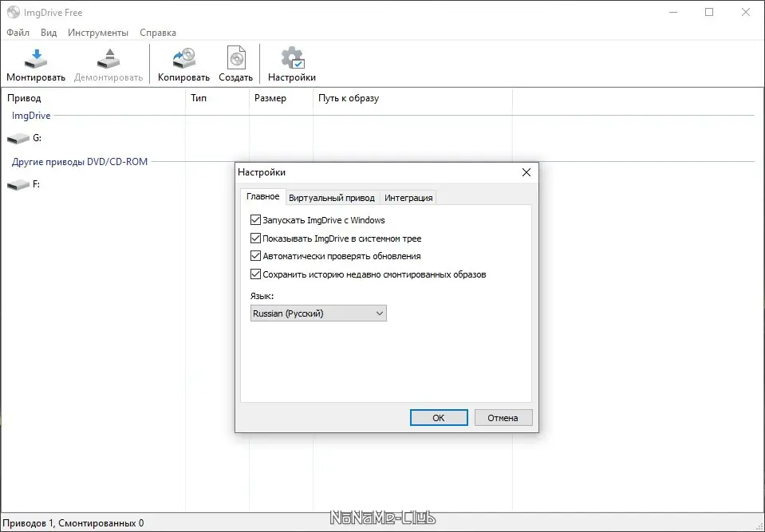Select the F: DVD drive icon
765x532 pixels.
18,185
